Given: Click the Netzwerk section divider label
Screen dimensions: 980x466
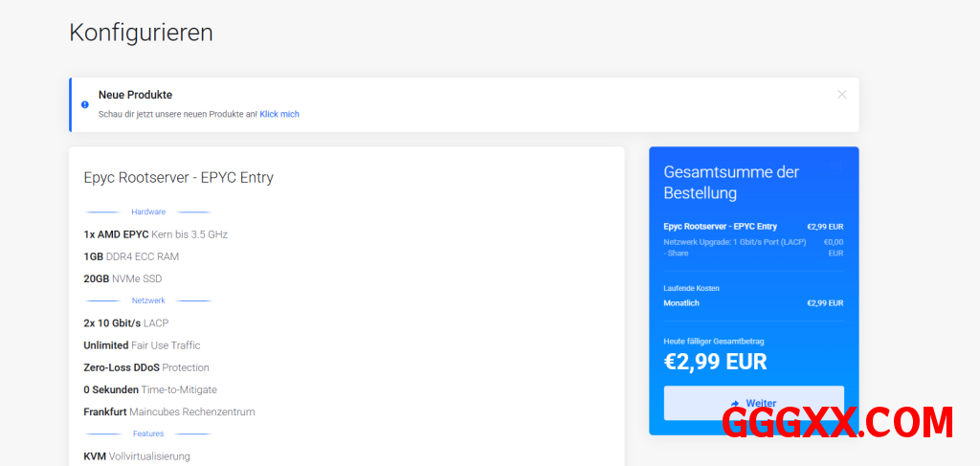Looking at the screenshot, I should 148,300.
